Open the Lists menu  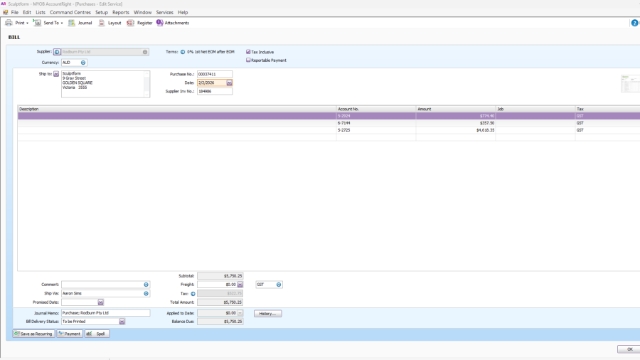pos(40,12)
